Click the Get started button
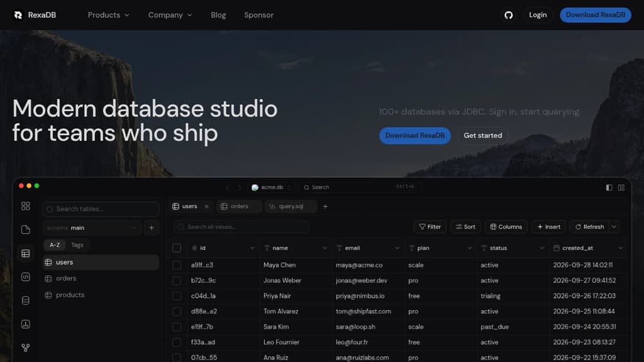644x362 pixels. (x=482, y=136)
